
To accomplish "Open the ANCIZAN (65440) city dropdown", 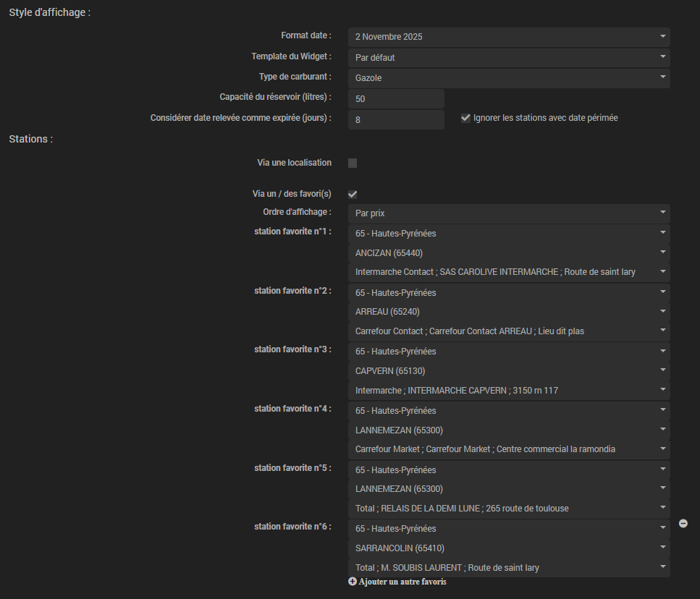I will tap(509, 253).
